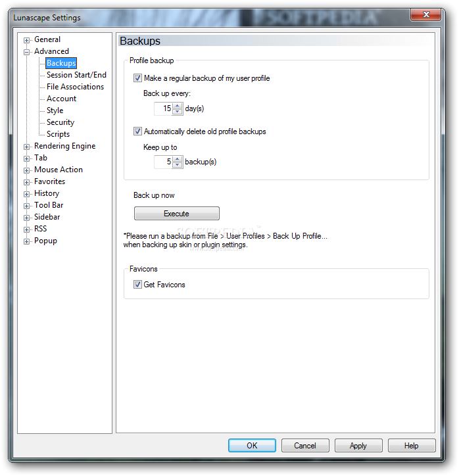Cancel the settings dialog
The height and width of the screenshot is (476, 459).
click(x=305, y=445)
